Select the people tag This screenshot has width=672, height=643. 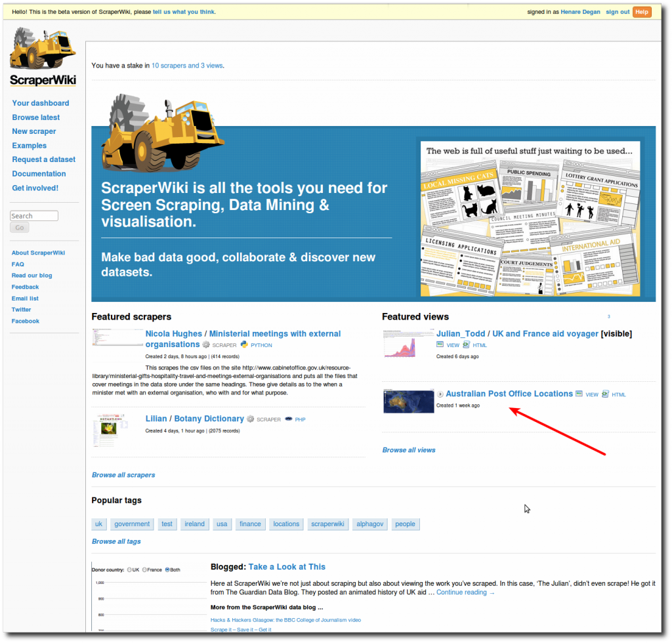pos(405,525)
